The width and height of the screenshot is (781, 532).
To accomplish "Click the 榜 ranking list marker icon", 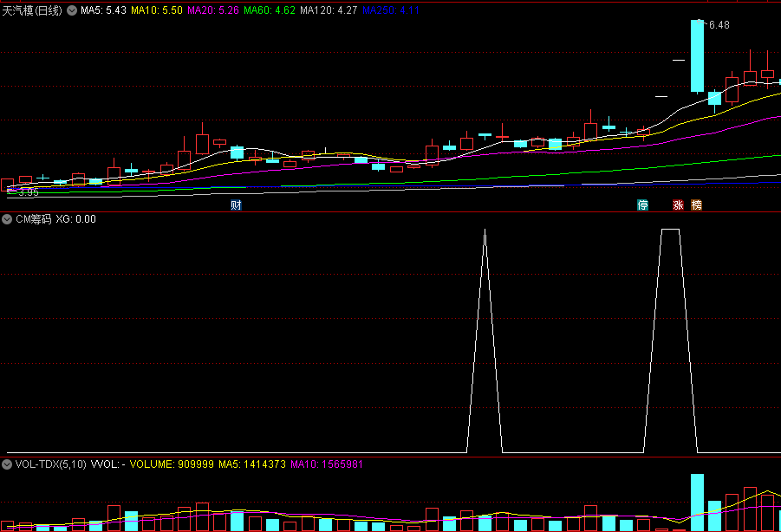I will point(696,204).
